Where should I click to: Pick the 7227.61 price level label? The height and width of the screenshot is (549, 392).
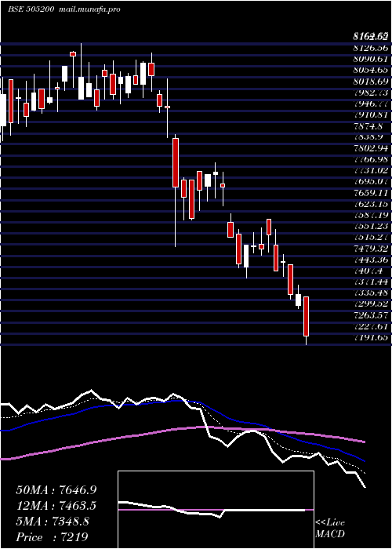370,327
